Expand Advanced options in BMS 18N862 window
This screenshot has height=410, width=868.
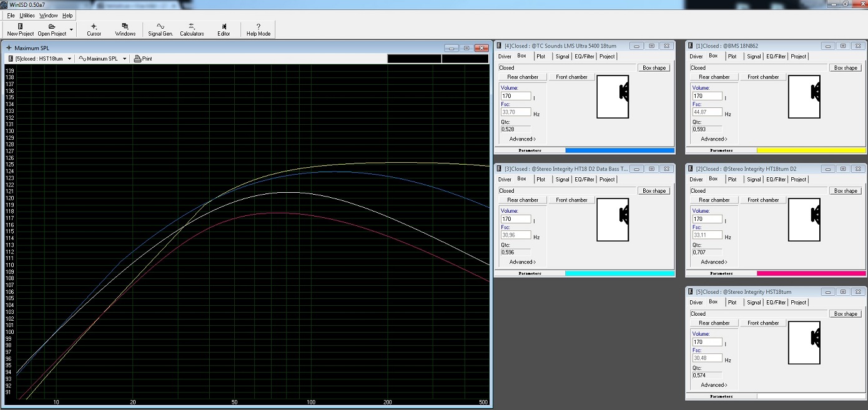coord(714,139)
